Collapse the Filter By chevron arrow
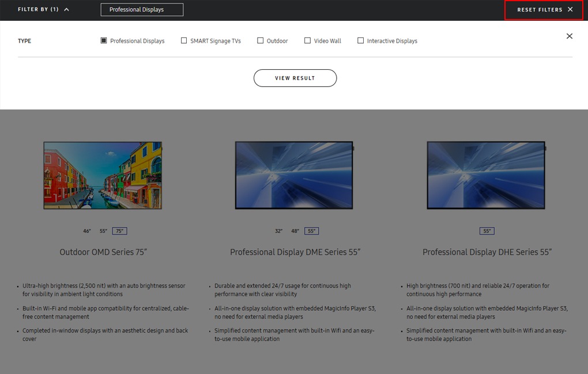The height and width of the screenshot is (374, 588). point(66,9)
